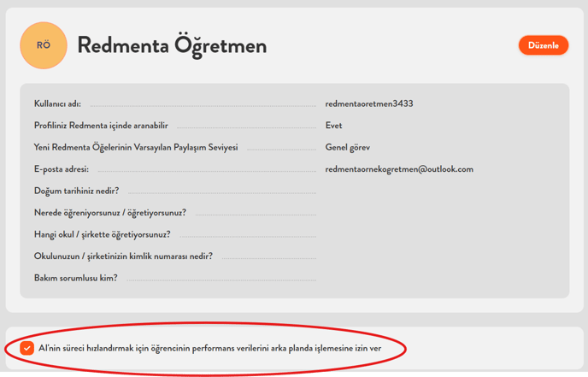Viewport: 588px width, 377px height.
Task: Click the dotted line after Doğum tarihiniz nedir?
Action: pos(220,193)
